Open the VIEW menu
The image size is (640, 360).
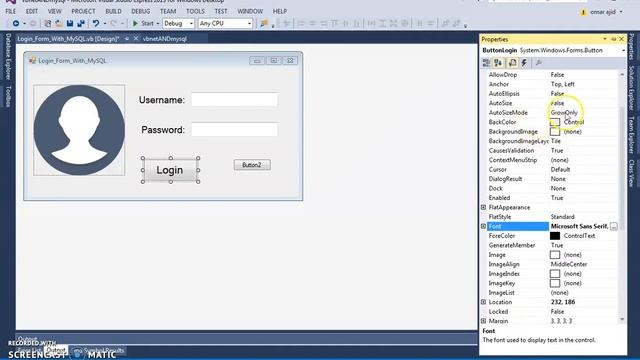coord(54,11)
